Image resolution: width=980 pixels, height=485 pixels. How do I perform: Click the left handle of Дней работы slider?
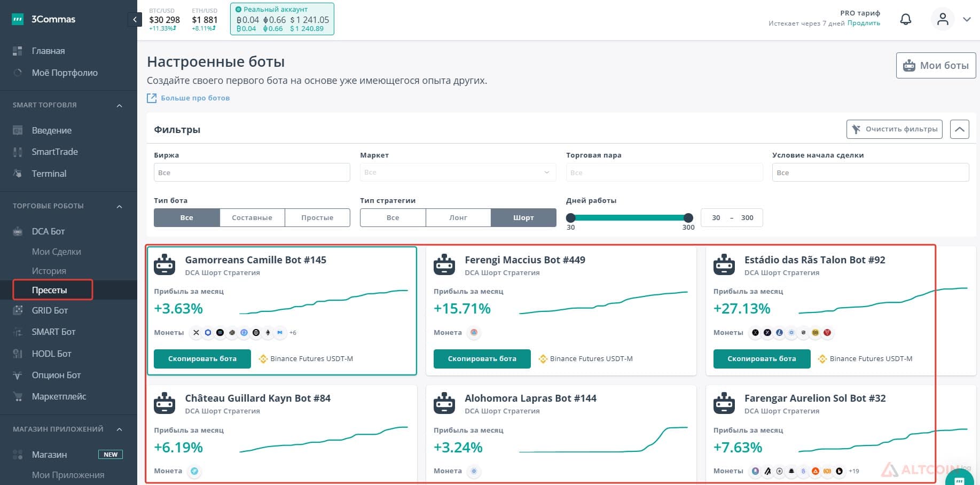point(571,218)
